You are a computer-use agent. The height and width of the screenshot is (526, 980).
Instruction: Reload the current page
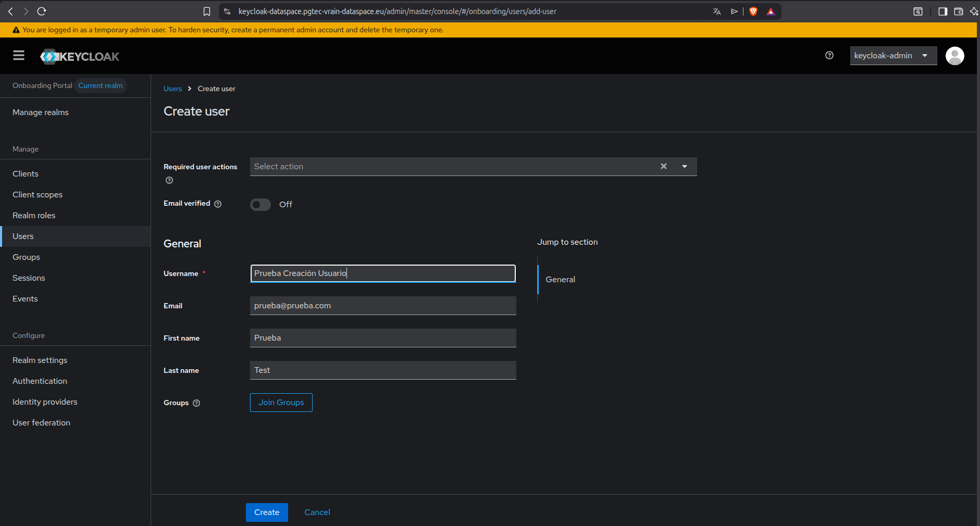tap(42, 11)
